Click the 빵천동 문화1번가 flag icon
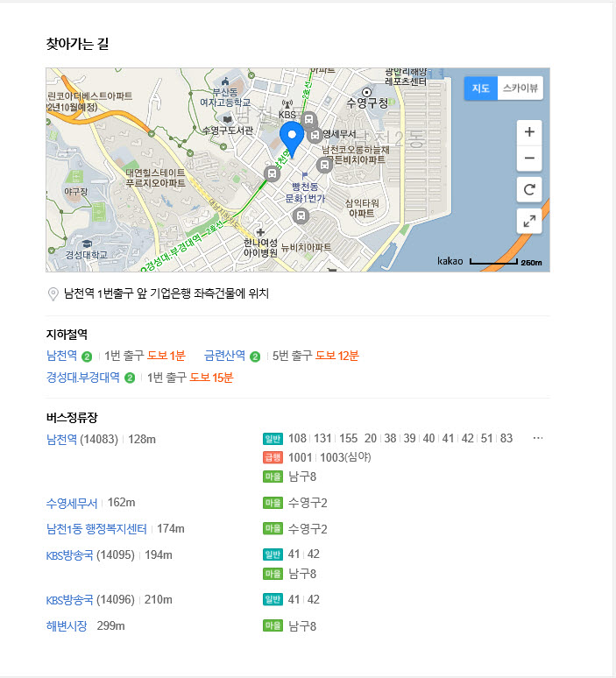 pos(305,175)
